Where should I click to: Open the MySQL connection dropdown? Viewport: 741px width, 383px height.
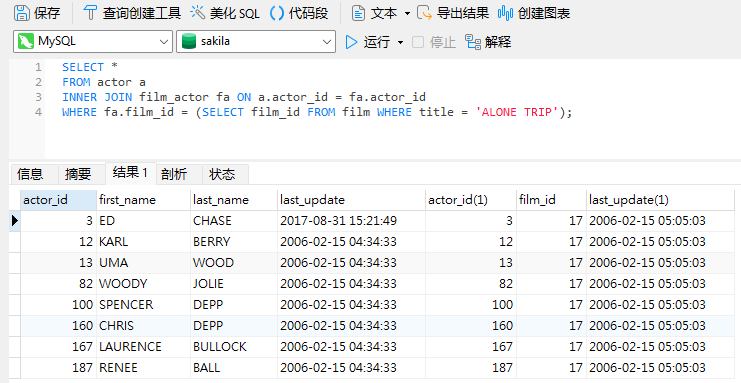(93, 42)
